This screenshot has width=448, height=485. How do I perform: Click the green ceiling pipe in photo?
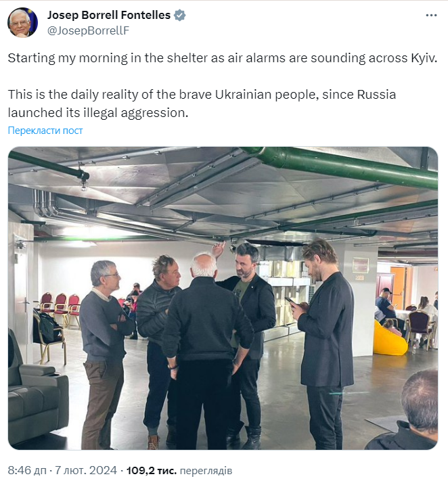click(x=343, y=166)
